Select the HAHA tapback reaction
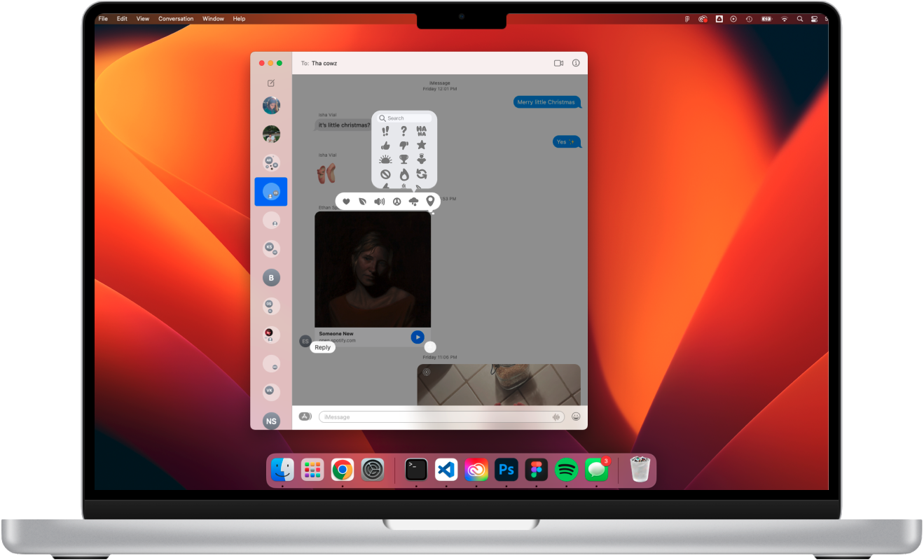This screenshot has height=560, width=924. point(422,131)
